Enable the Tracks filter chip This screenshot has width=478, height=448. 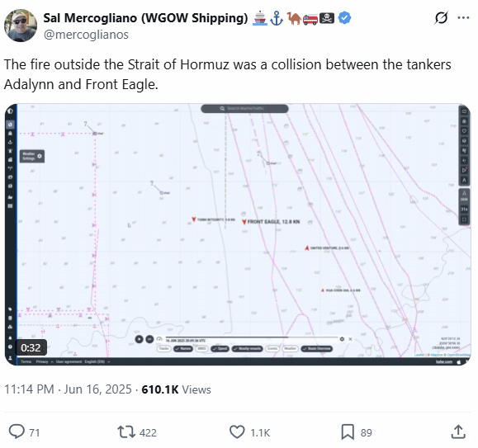(163, 349)
